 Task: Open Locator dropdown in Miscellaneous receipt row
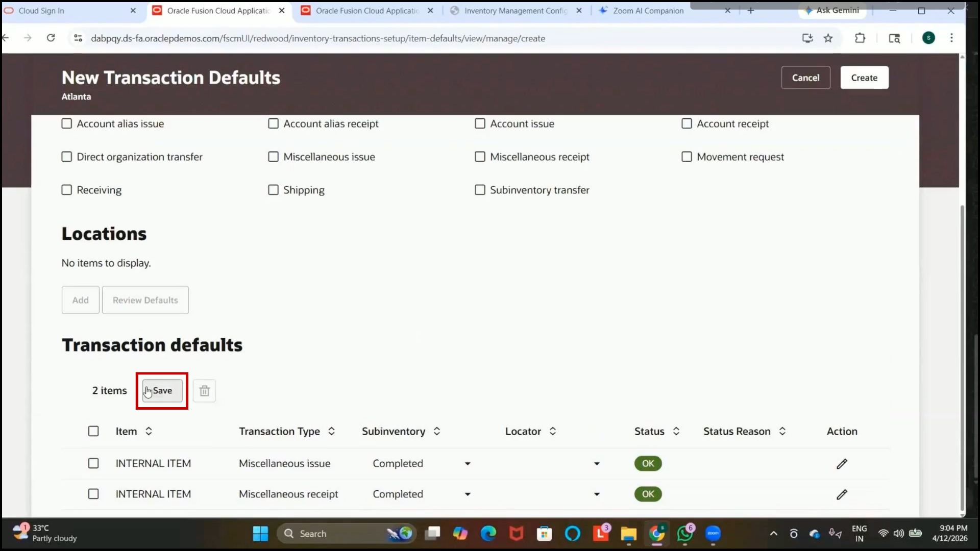click(597, 494)
